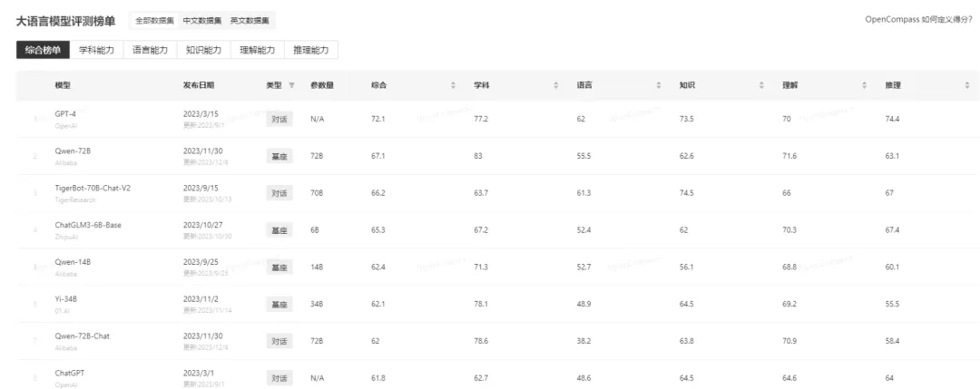Sort table by 推理 score arrows
The height and width of the screenshot is (389, 980).
pos(967,85)
